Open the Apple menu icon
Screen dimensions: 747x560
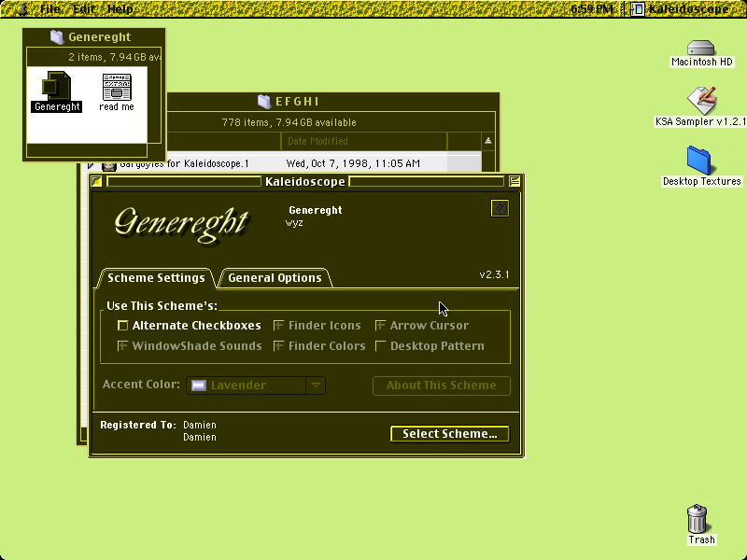[21, 8]
